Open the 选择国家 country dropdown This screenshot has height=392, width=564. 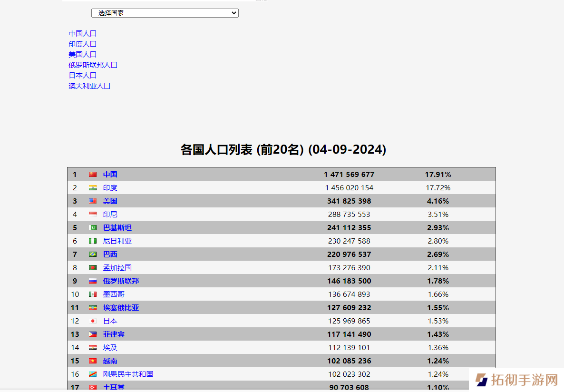tap(165, 13)
